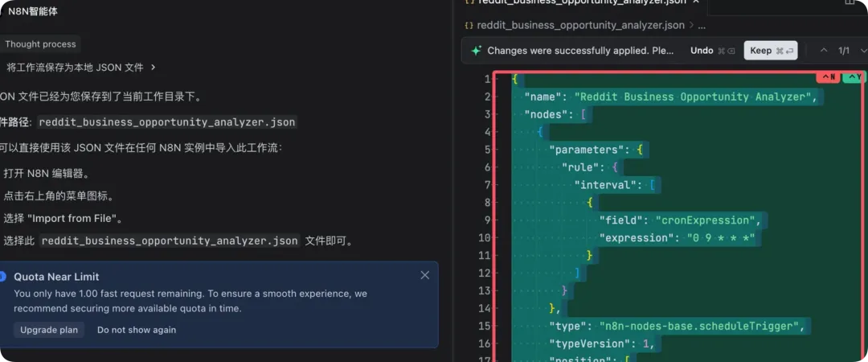The height and width of the screenshot is (362, 868).
Task: Click the "parameters" key on line 5
Action: click(x=587, y=150)
